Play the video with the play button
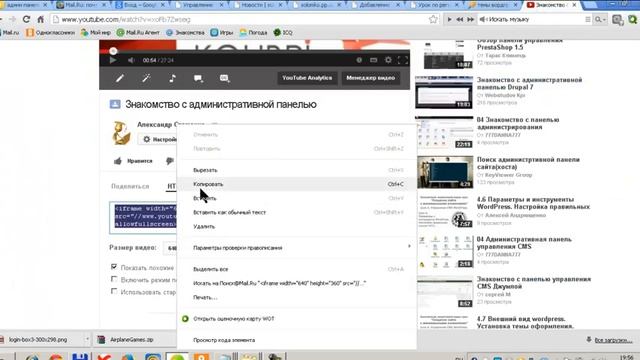The height and width of the screenshot is (360, 640). pyautogui.click(x=113, y=60)
